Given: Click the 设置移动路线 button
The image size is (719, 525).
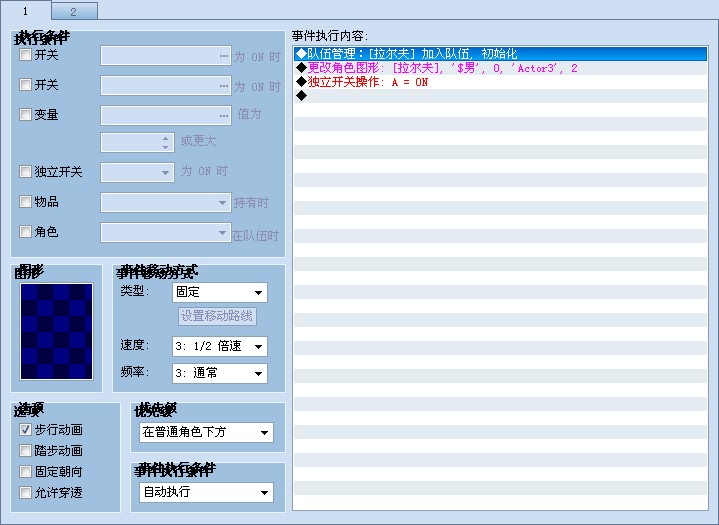Looking at the screenshot, I should (217, 316).
